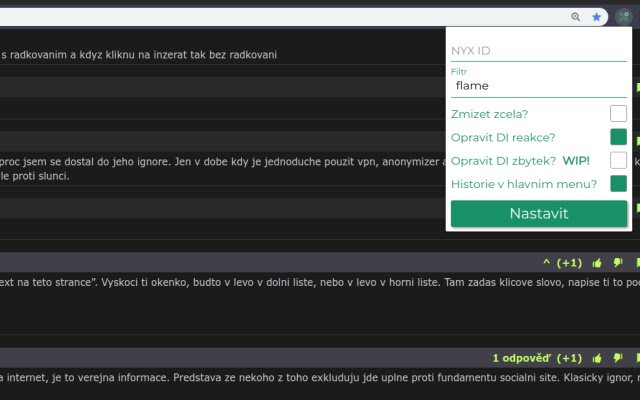Click the (+1) rating beside 1 odpověď
The width and height of the screenshot is (640, 400).
click(569, 358)
